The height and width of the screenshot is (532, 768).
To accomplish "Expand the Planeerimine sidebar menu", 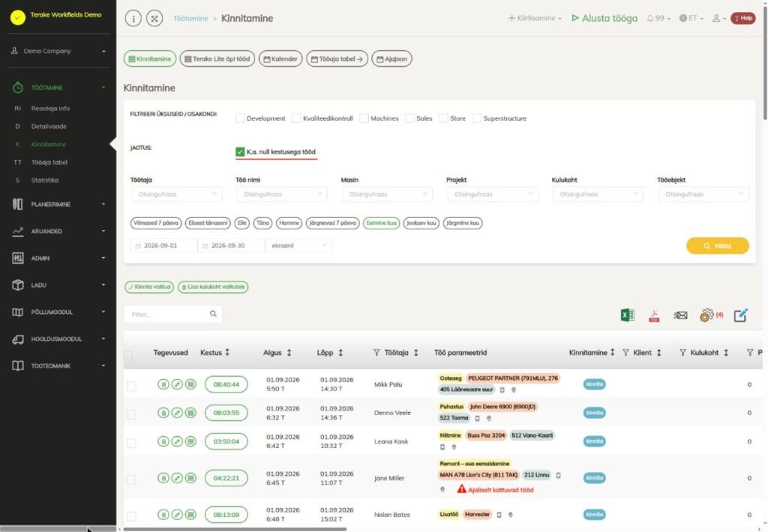I will coord(58,204).
